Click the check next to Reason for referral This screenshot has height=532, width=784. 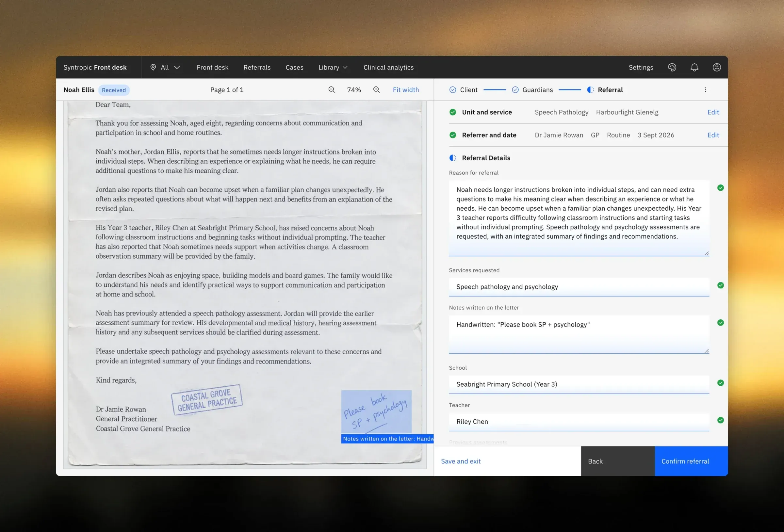point(721,188)
